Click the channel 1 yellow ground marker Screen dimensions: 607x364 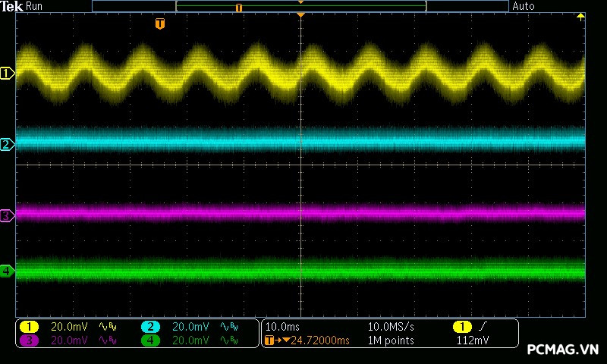coord(8,74)
